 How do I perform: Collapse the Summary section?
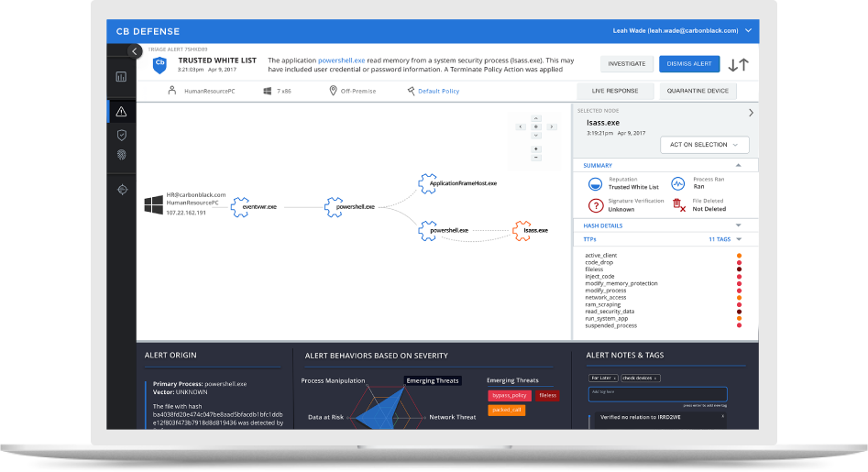(x=739, y=166)
